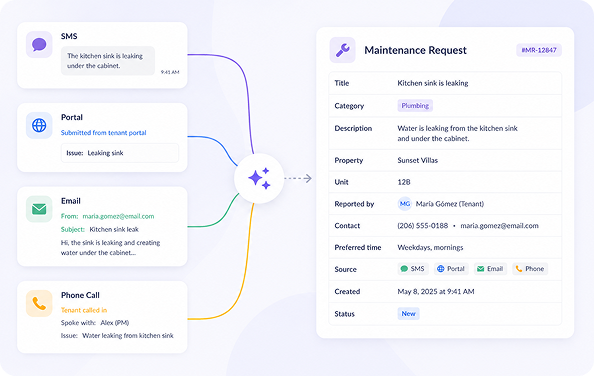
Task: Select the SMS source chip
Action: coord(413,269)
